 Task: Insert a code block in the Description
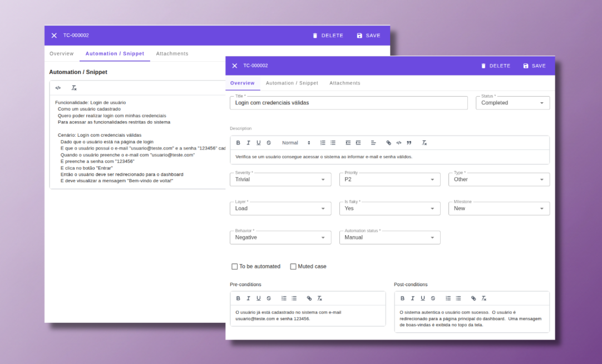[x=398, y=142]
